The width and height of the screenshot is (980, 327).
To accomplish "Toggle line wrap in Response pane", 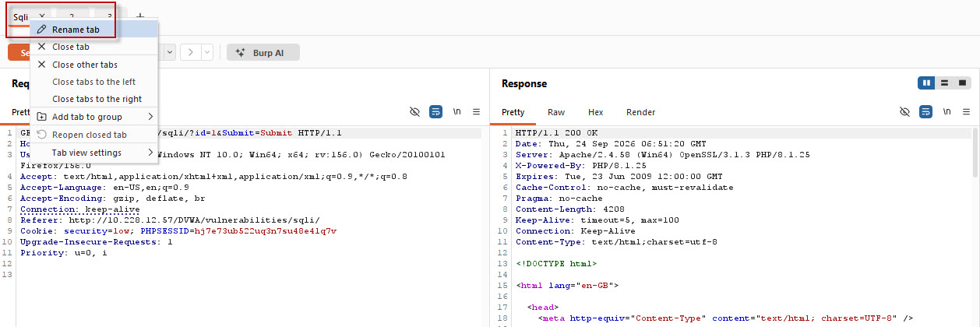I will pos(925,112).
